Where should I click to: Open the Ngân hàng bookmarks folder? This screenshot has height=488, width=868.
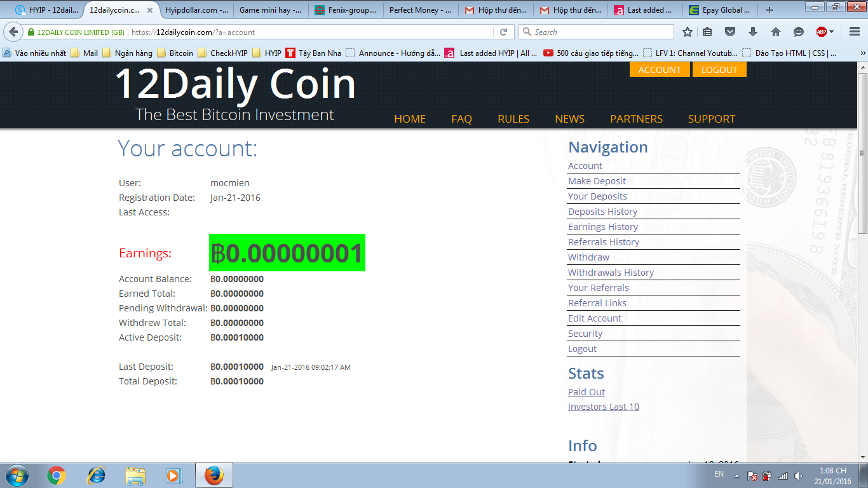pos(127,53)
